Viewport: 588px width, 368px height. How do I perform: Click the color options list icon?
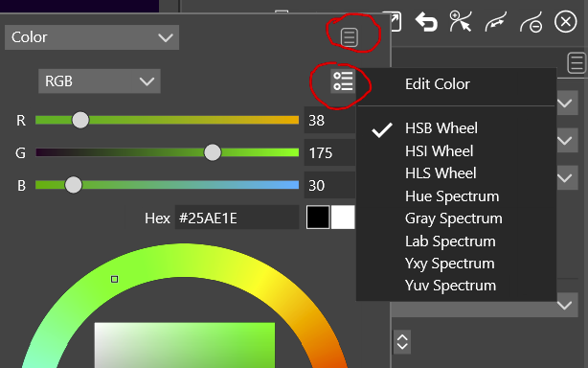point(343,81)
